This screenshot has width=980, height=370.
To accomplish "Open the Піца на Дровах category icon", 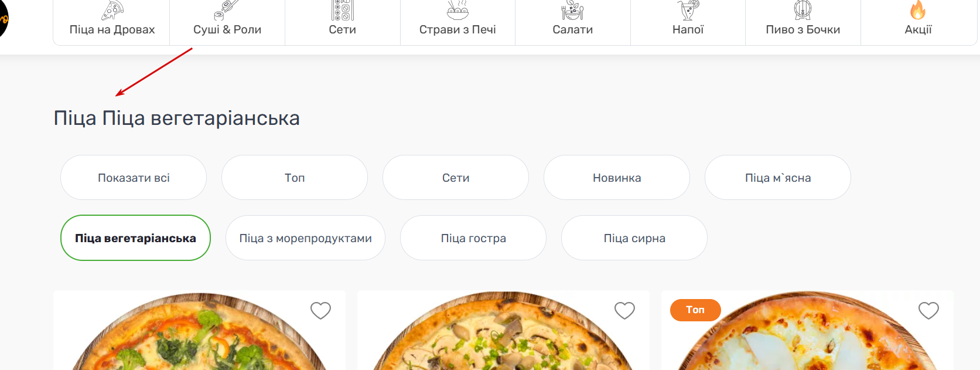I will (112, 10).
